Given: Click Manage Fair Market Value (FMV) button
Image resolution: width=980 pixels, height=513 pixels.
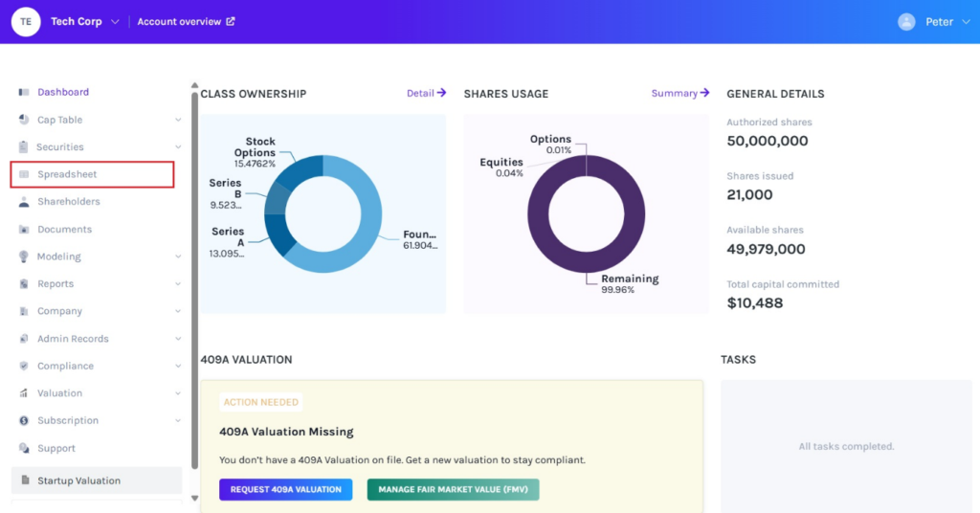Looking at the screenshot, I should 453,489.
